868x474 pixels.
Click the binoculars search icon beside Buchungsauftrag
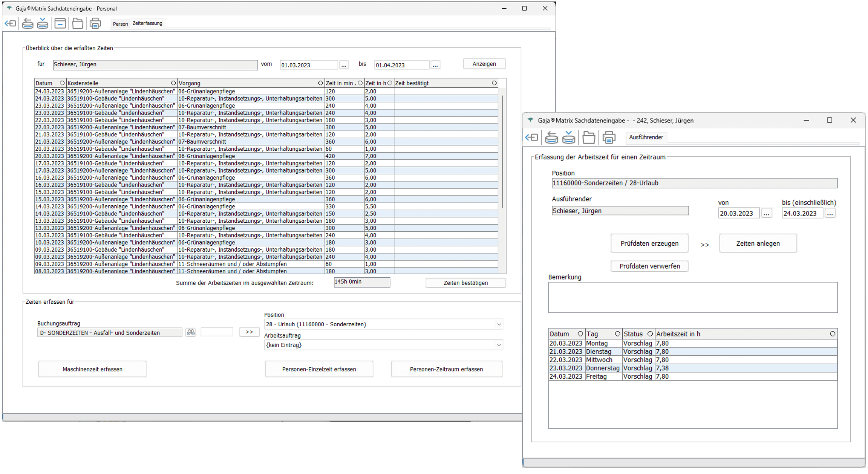point(191,332)
